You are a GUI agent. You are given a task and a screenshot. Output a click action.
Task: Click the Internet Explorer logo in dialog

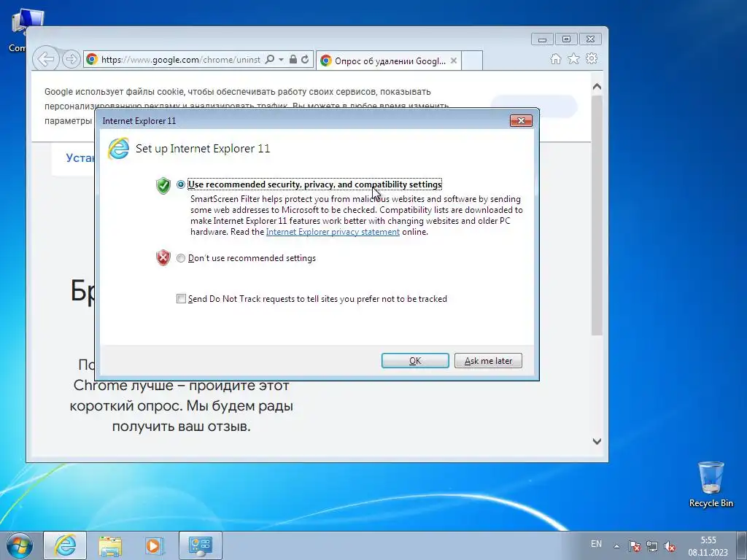118,149
